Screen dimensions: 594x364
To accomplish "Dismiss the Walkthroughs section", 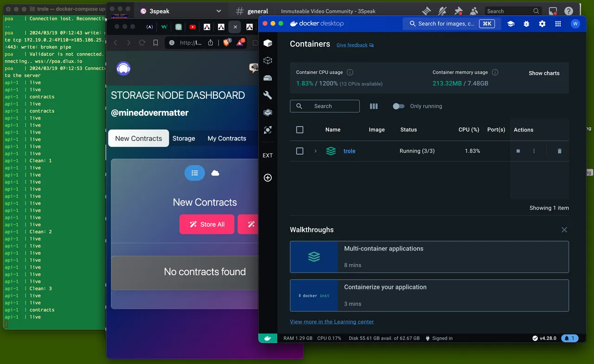I will [x=564, y=230].
